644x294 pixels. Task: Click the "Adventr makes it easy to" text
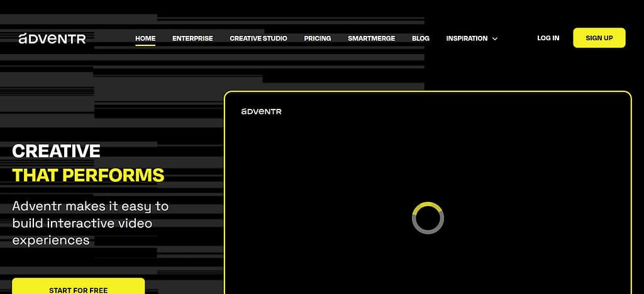(x=91, y=206)
